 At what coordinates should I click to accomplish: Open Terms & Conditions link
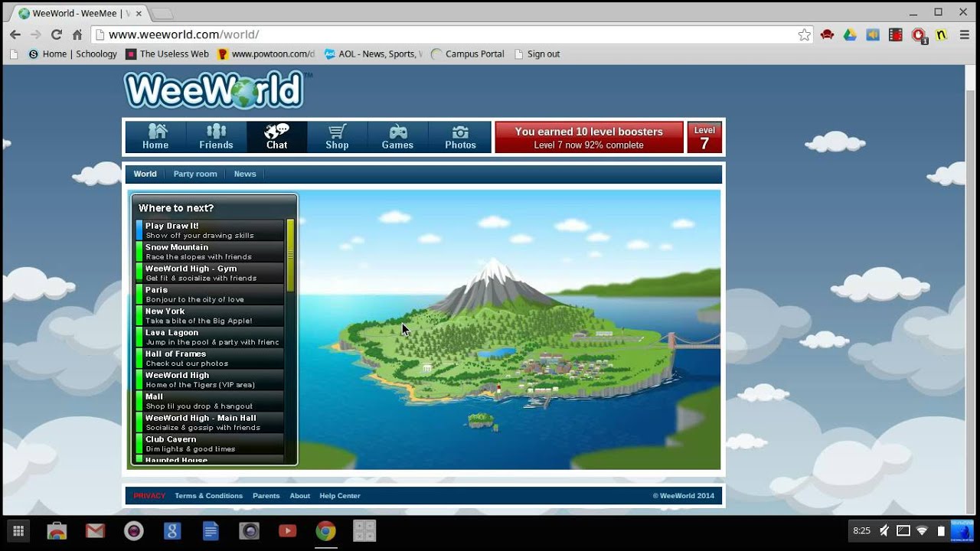[208, 496]
